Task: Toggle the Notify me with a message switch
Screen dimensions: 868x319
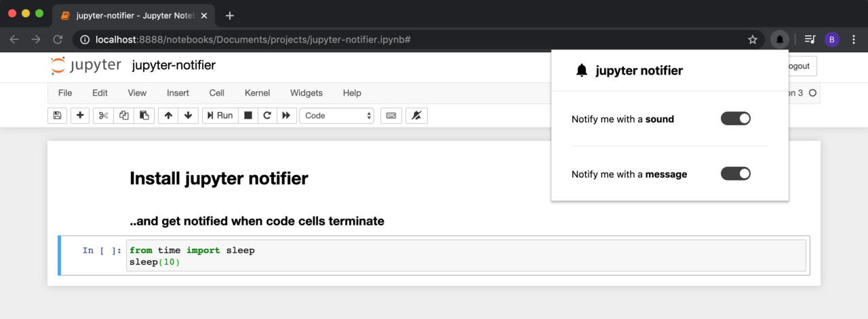Action: tap(736, 174)
